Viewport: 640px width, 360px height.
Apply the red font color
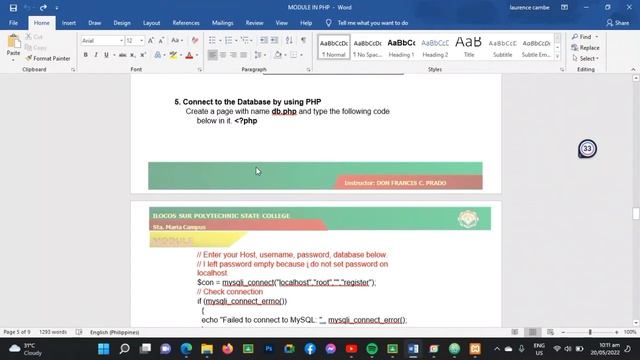(189, 55)
